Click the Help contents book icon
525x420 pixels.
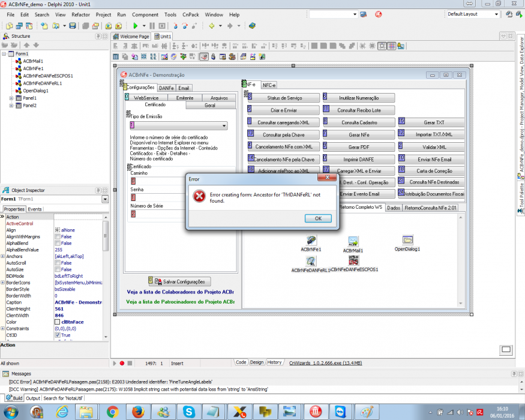pyautogui.click(x=252, y=26)
